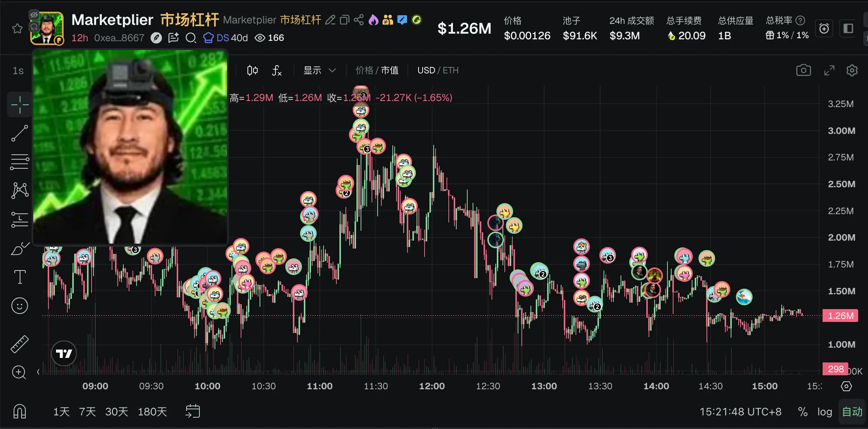Toggle log scale mode
Viewport: 868px width, 429px height.
point(824,412)
